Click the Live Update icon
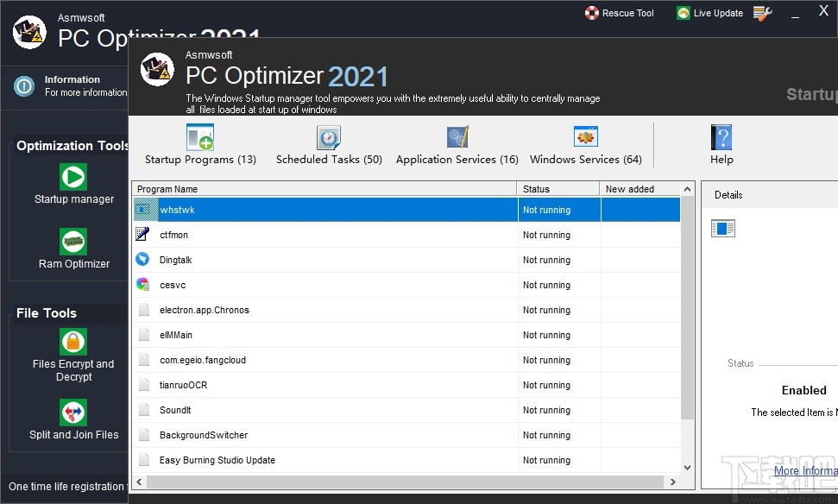Image resolution: width=838 pixels, height=504 pixels. click(x=685, y=12)
